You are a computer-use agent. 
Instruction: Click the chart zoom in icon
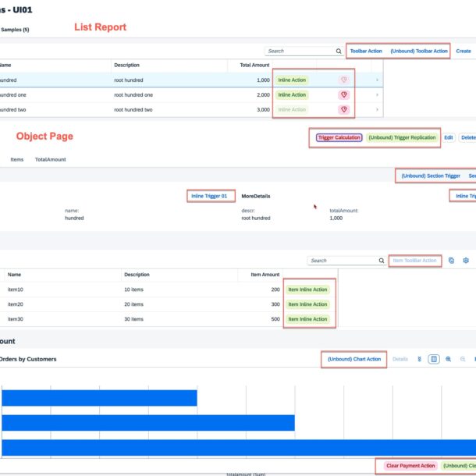click(448, 359)
